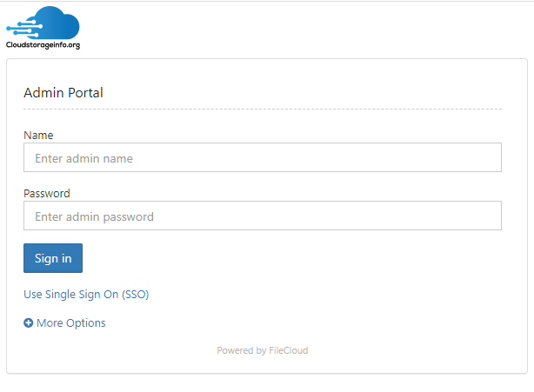Click the plus circle icon beside More Options
Screen dimensions: 534x392
tap(29, 322)
